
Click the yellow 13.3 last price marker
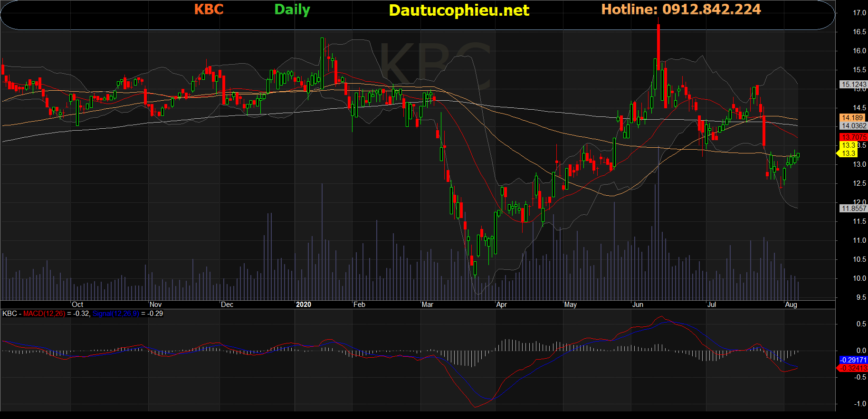[x=848, y=153]
